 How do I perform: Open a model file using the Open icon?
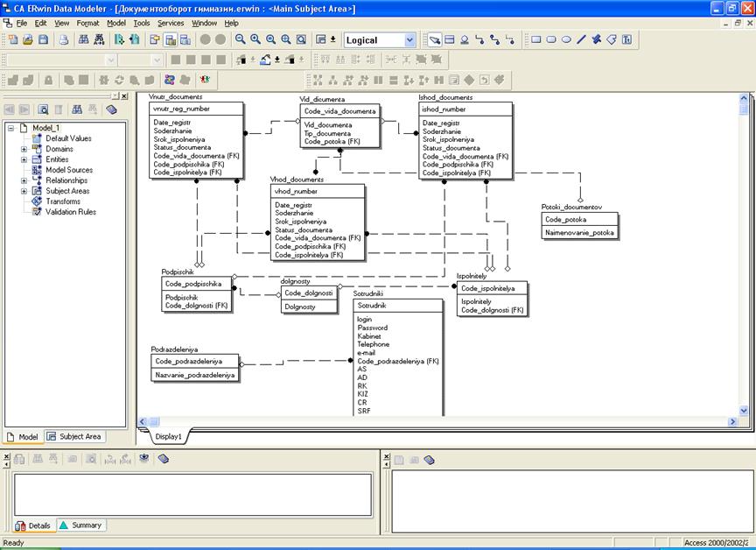(28, 40)
